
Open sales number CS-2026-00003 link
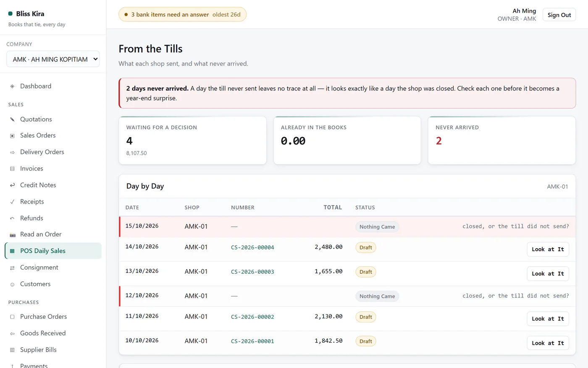point(252,272)
